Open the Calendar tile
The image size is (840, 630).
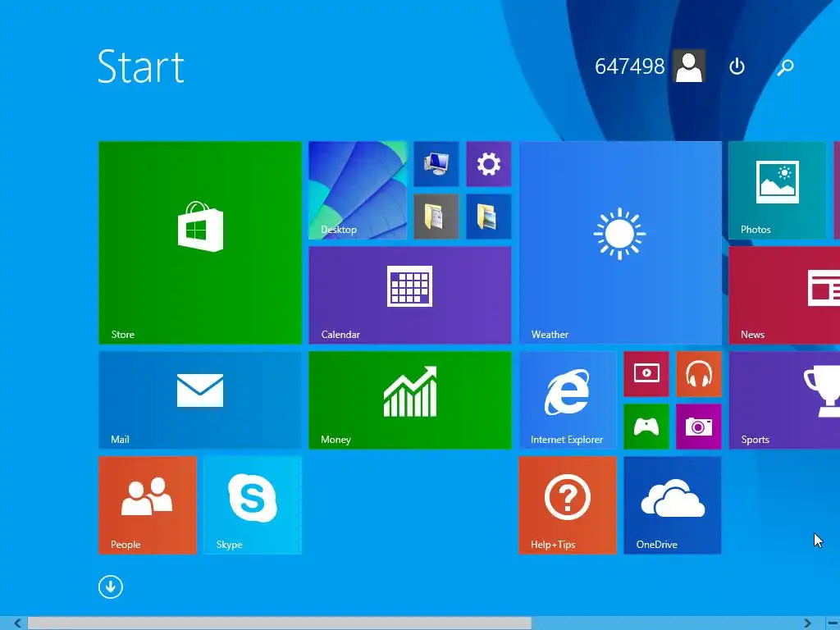tap(410, 295)
